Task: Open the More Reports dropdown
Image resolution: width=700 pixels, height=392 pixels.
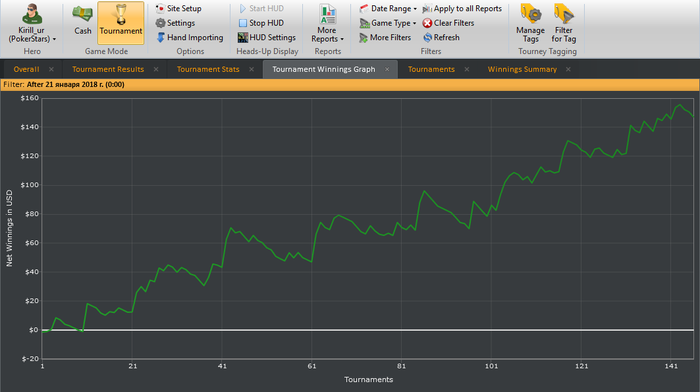Action: pyautogui.click(x=327, y=23)
